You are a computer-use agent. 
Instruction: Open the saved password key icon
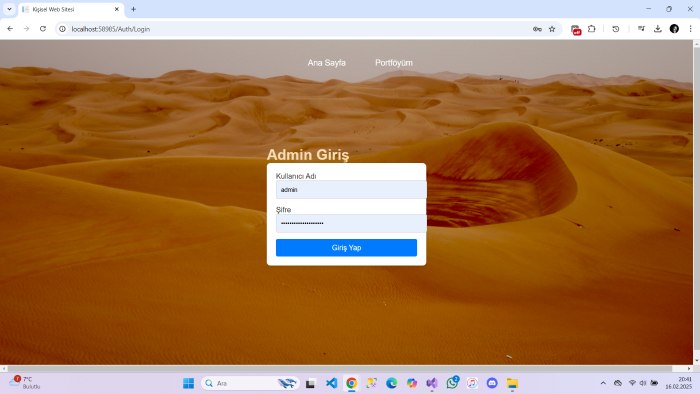point(537,29)
